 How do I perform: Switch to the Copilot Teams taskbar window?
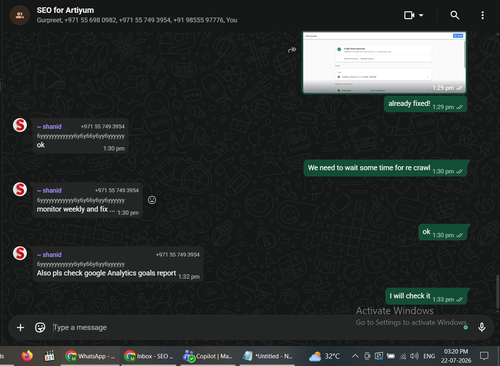click(208, 356)
